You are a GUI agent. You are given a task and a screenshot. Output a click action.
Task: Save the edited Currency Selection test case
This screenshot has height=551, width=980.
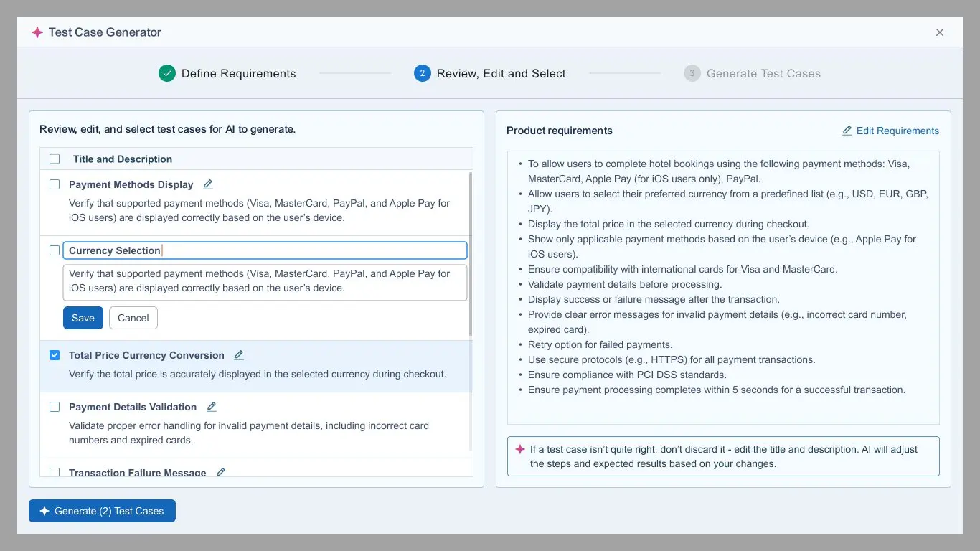[x=83, y=318]
